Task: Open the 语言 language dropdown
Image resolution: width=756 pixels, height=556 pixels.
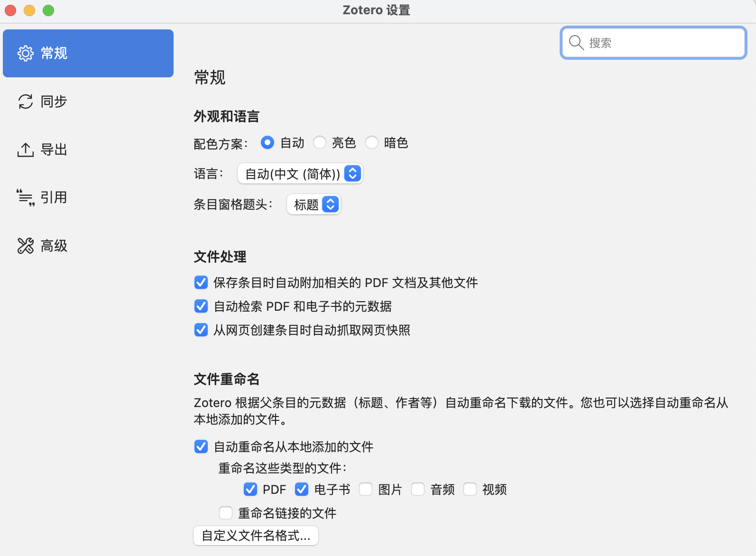Action: tap(300, 174)
